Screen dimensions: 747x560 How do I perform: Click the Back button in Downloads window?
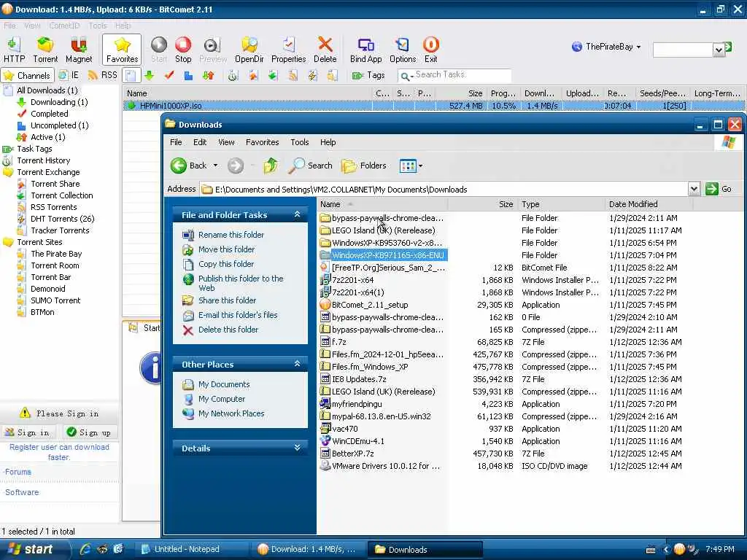(189, 166)
